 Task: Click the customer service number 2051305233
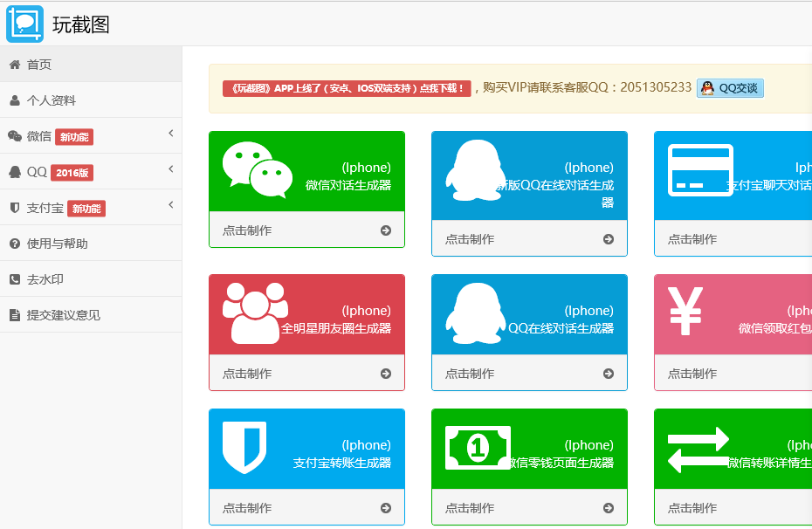(656, 87)
